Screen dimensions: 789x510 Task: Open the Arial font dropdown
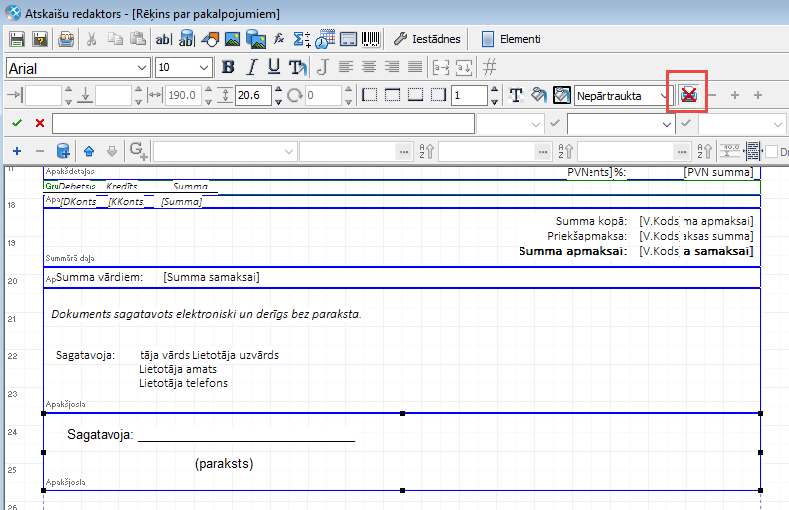(141, 67)
